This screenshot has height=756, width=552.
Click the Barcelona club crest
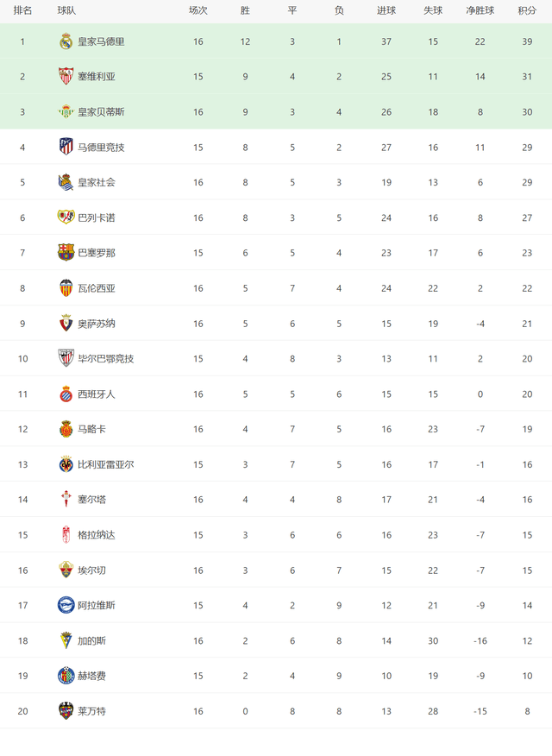click(x=66, y=253)
